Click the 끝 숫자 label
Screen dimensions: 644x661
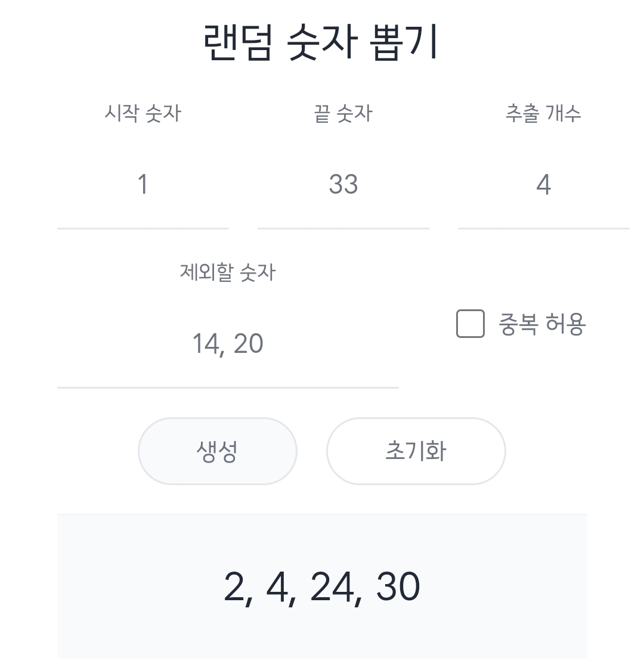click(343, 113)
